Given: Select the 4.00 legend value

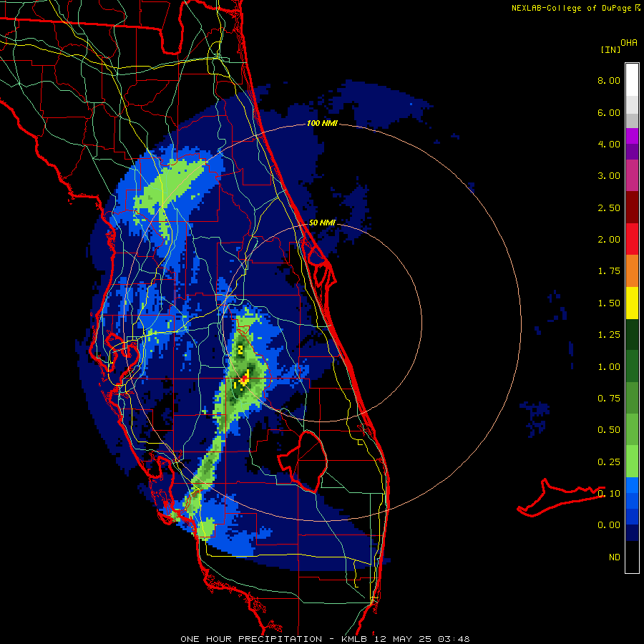Looking at the screenshot, I should point(609,144).
